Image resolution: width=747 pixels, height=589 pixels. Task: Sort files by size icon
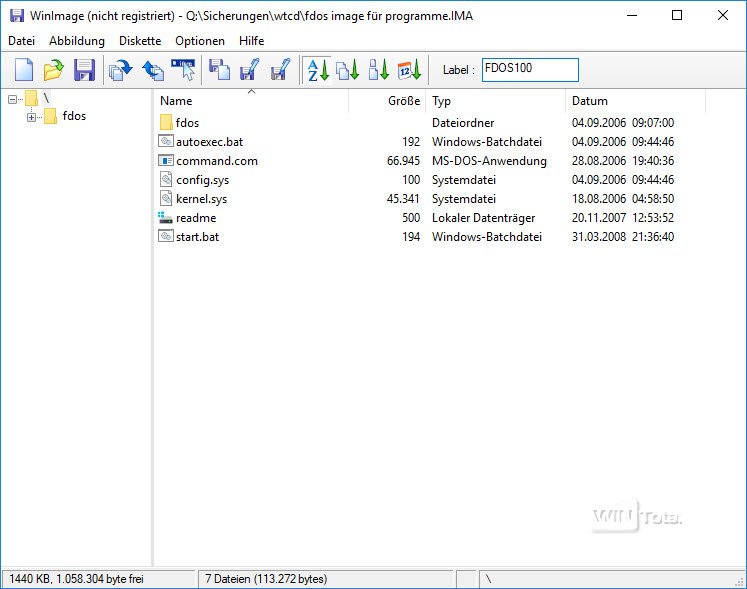coord(379,70)
